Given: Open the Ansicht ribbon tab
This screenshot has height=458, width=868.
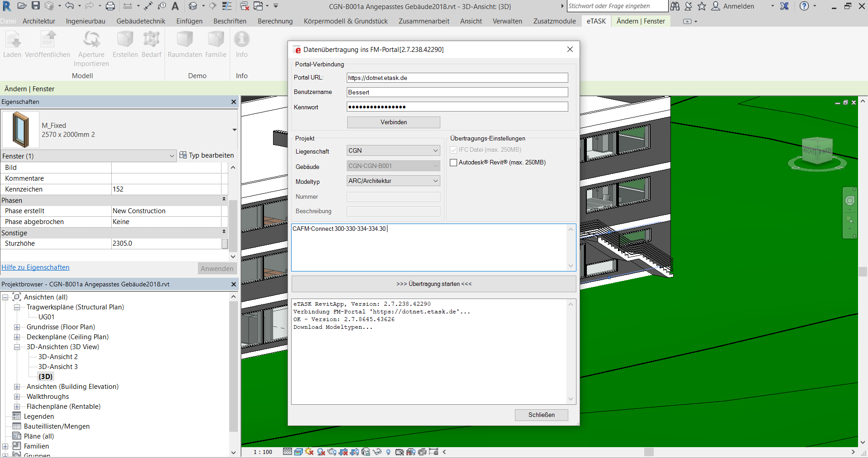Looking at the screenshot, I should tap(471, 21).
